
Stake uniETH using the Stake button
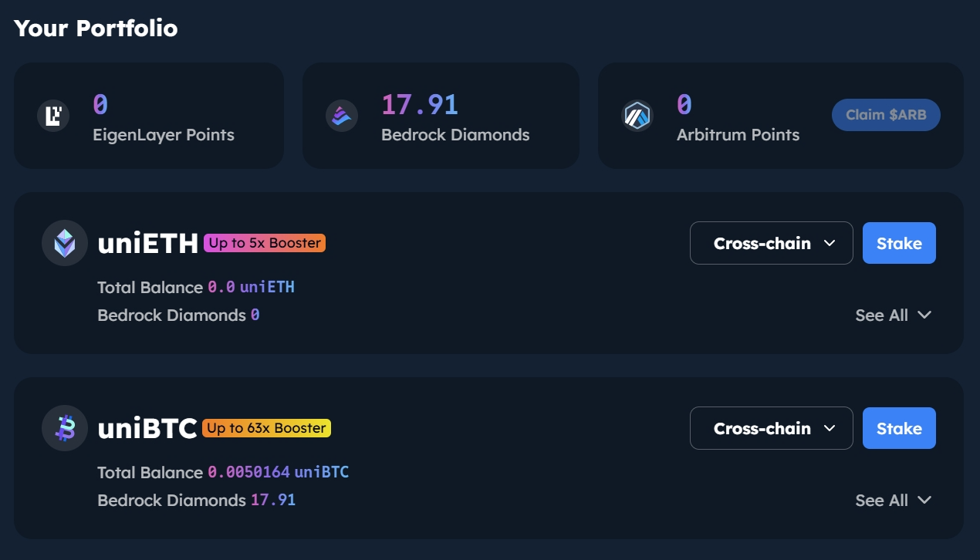899,242
